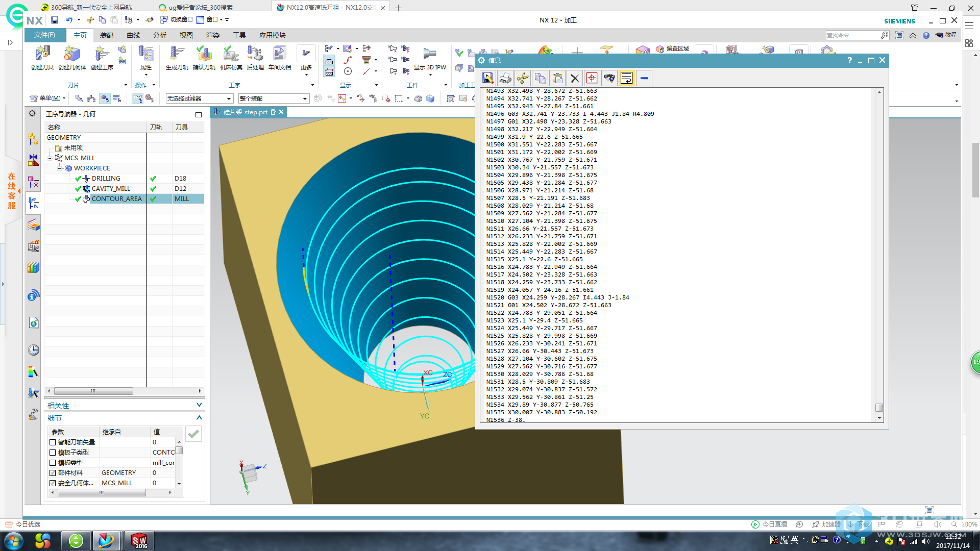Toggle the third navigator view icon beside 菜单
Screen dimensions: 980x551
click(105, 98)
